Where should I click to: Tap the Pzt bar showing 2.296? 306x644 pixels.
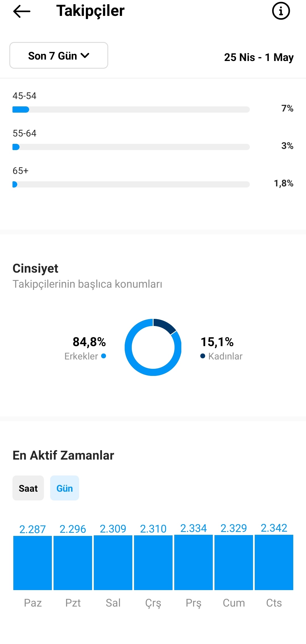point(73,563)
